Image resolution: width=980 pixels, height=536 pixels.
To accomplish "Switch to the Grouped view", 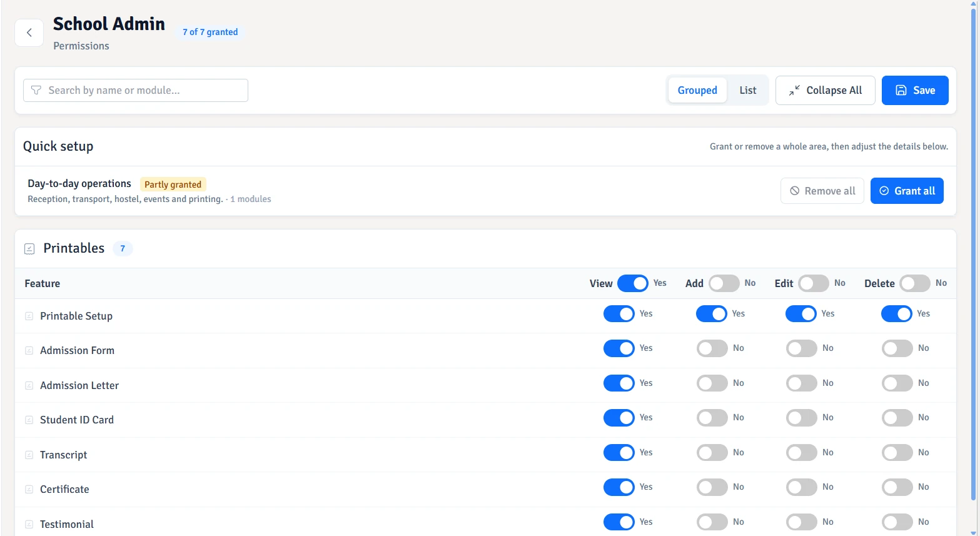I will click(697, 90).
